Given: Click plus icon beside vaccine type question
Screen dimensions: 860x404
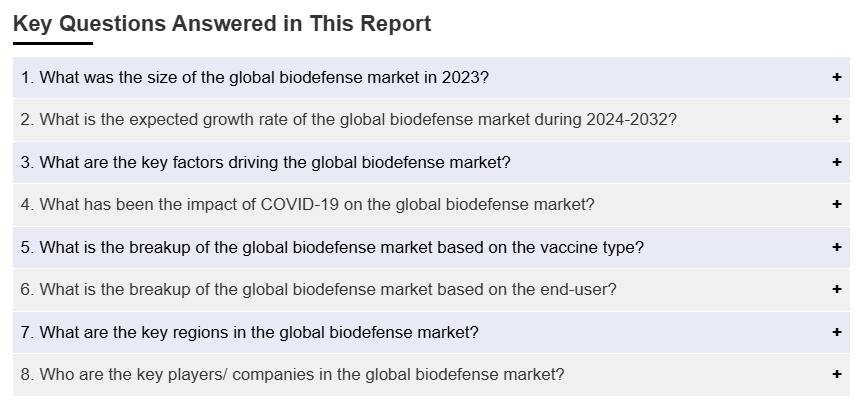Looking at the screenshot, I should (836, 247).
